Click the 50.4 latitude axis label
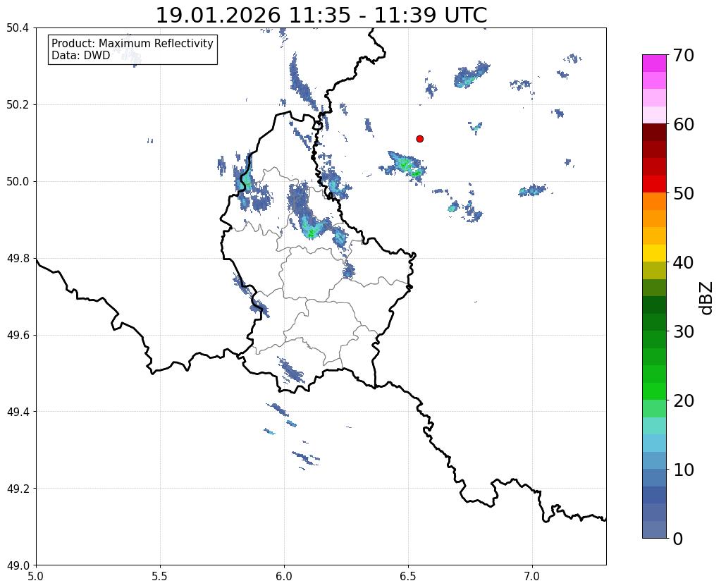The image size is (721, 588). [18, 28]
